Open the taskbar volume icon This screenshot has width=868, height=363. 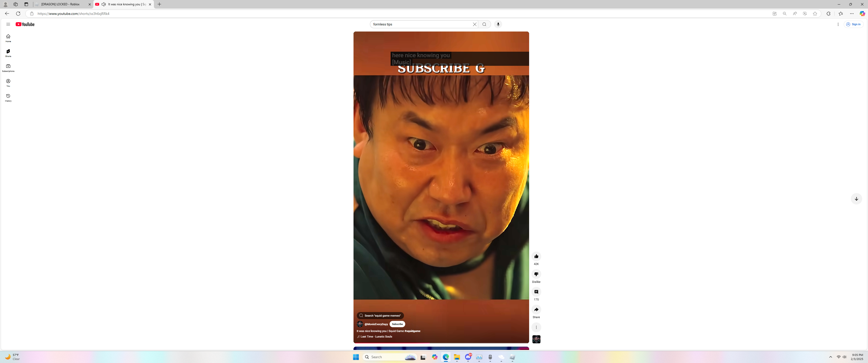845,357
